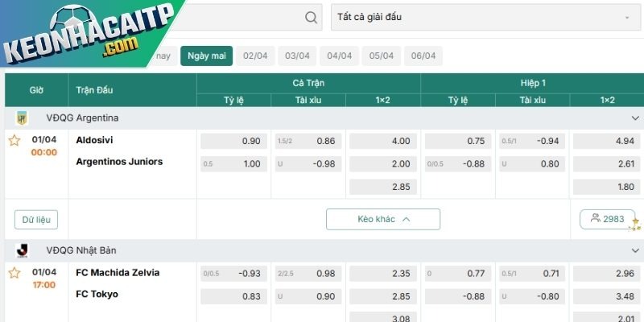This screenshot has height=322, width=644.
Task: Switch to the 04/04 date tab
Action: pos(339,56)
